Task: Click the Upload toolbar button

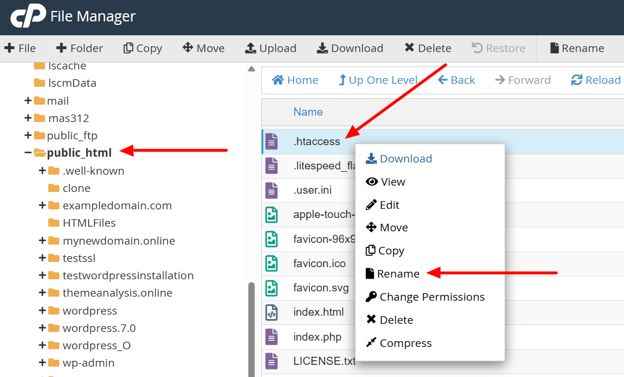Action: (271, 48)
